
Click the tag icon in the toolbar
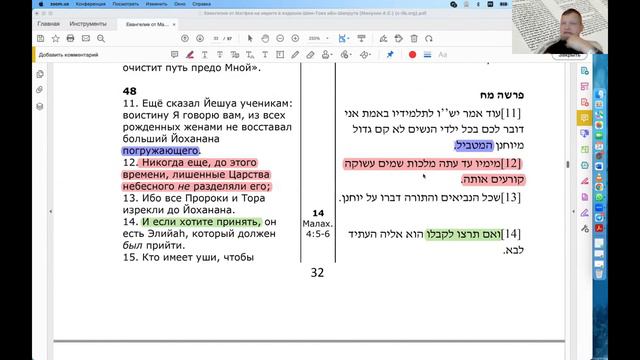click(x=399, y=38)
